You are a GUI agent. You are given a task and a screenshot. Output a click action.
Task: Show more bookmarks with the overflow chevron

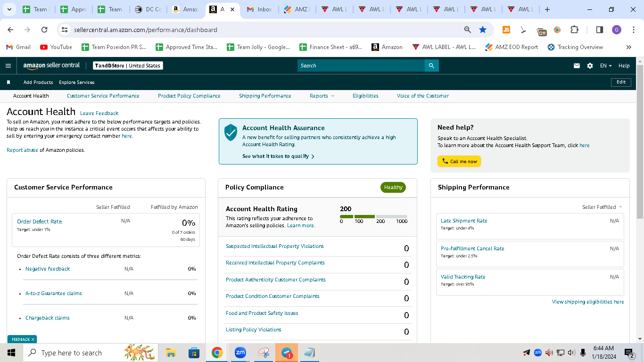point(628,47)
